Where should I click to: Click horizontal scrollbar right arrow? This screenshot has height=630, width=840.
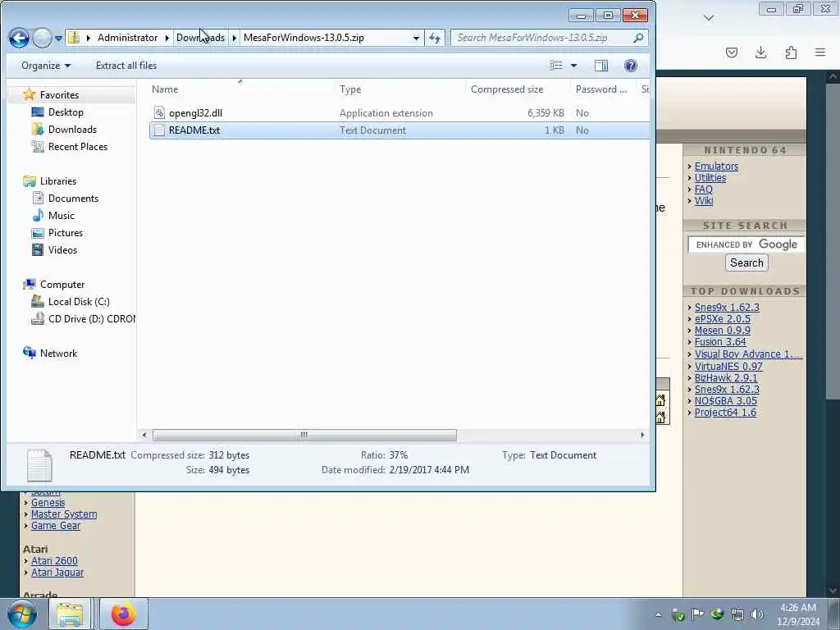[x=642, y=435]
